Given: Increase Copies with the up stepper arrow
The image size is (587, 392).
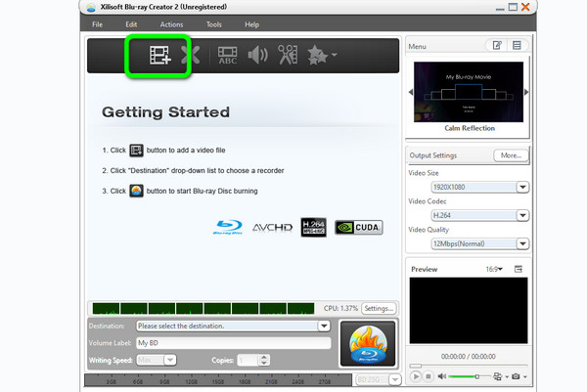Looking at the screenshot, I should point(264,358).
